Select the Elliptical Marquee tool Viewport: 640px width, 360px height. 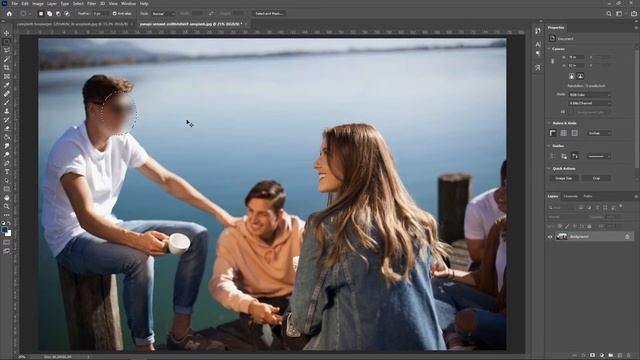[x=7, y=42]
